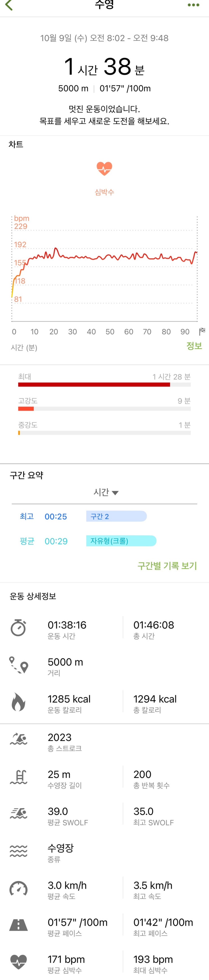Tap the road pace icon
The width and height of the screenshot is (209, 980).
coord(18,925)
